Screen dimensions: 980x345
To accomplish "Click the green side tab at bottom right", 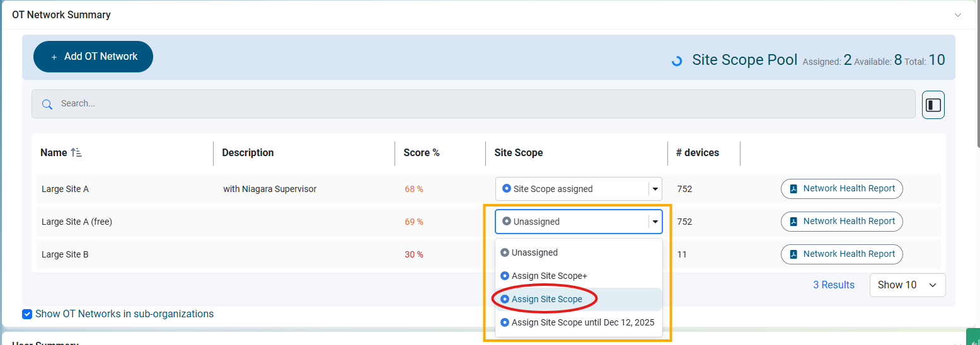I will pyautogui.click(x=972, y=337).
